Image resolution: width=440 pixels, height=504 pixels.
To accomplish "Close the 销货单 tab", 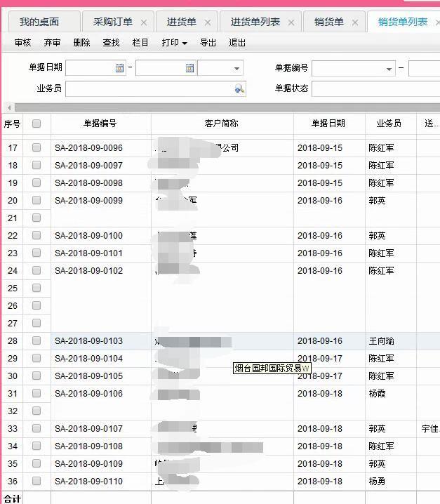I will coord(355,22).
